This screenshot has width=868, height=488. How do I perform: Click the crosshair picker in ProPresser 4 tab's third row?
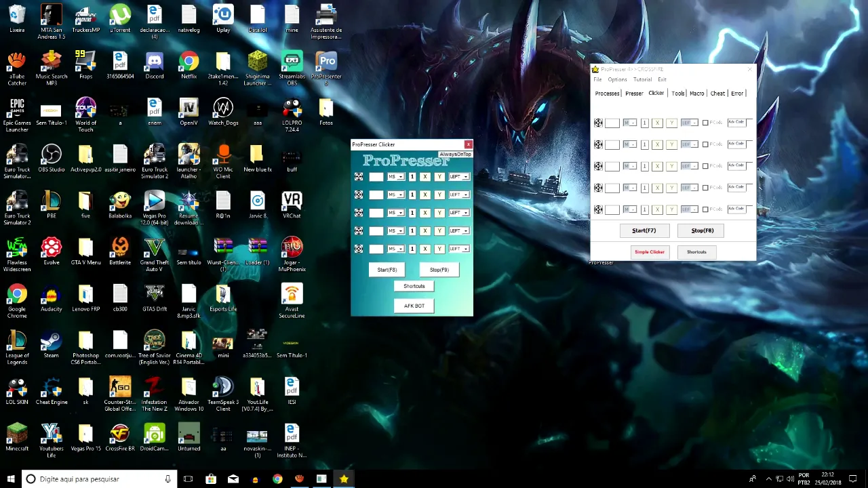pyautogui.click(x=598, y=166)
